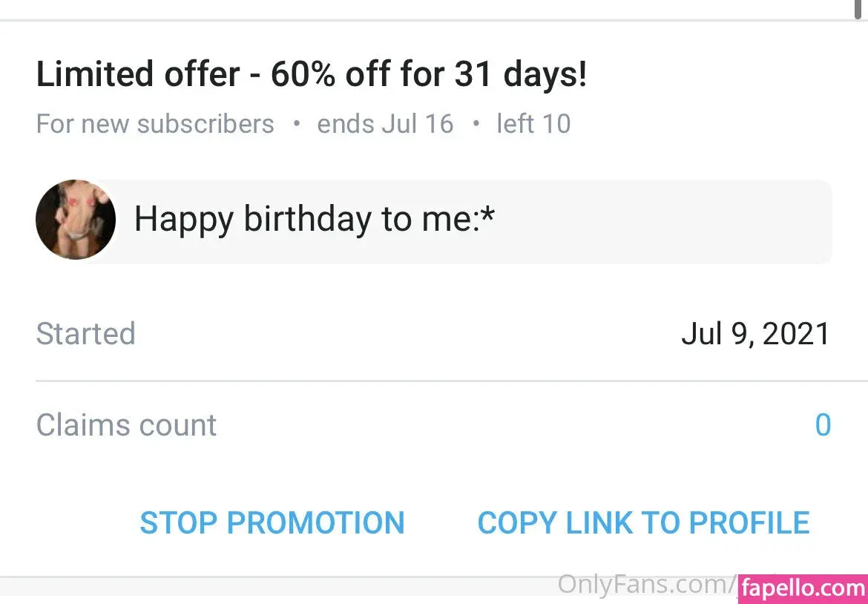Select the 'Jul 9, 2021' start date
868x604 pixels.
pyautogui.click(x=755, y=334)
